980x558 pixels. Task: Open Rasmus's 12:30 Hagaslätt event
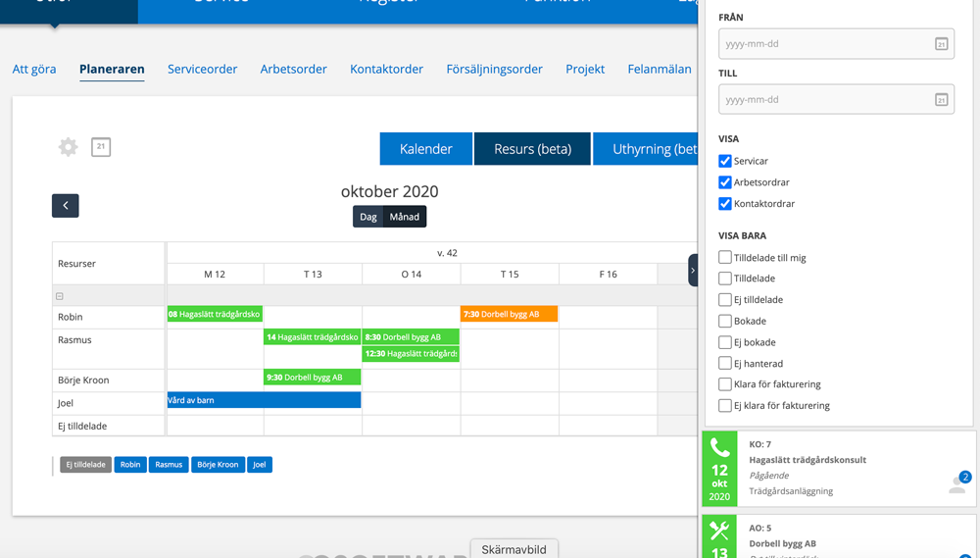411,353
